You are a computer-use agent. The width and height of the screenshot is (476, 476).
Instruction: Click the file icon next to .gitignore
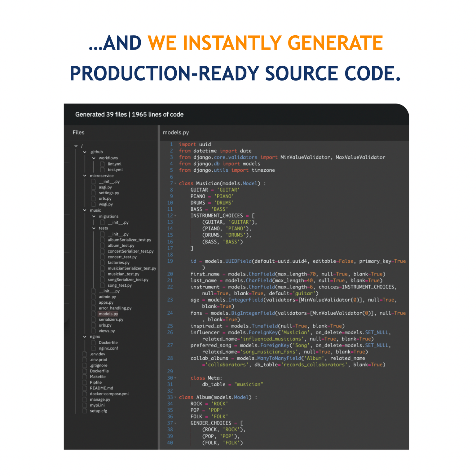click(x=85, y=365)
